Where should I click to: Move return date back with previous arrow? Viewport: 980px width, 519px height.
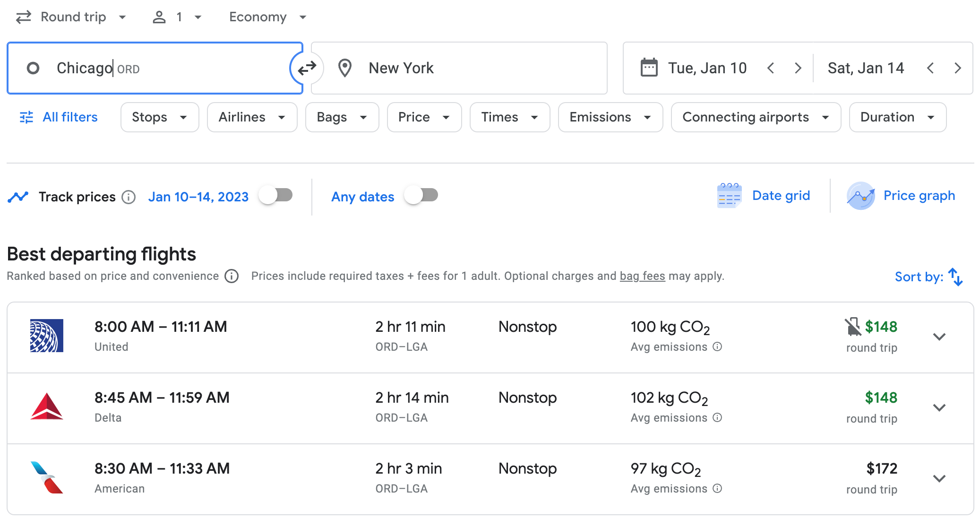pos(930,68)
